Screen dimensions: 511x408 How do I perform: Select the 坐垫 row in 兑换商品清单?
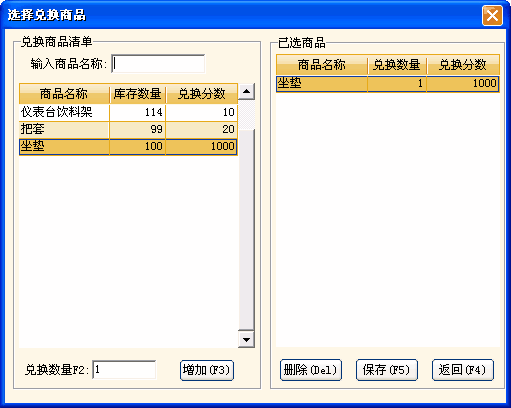(x=128, y=147)
